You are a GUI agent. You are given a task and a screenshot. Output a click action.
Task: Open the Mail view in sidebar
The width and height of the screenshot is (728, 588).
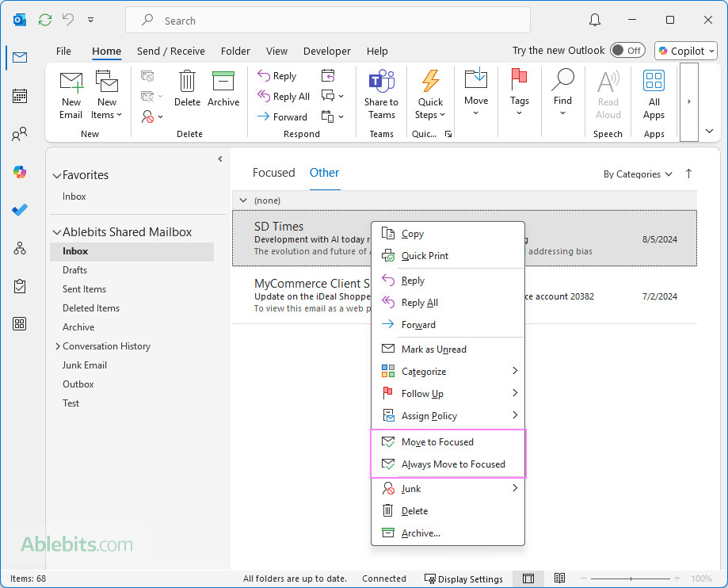tap(20, 58)
